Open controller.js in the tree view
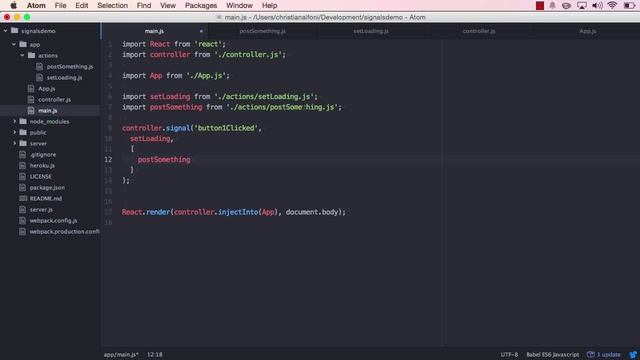 coord(54,99)
